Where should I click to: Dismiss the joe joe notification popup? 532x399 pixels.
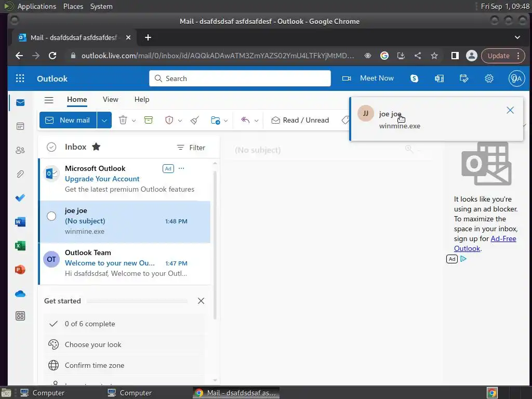(x=510, y=110)
